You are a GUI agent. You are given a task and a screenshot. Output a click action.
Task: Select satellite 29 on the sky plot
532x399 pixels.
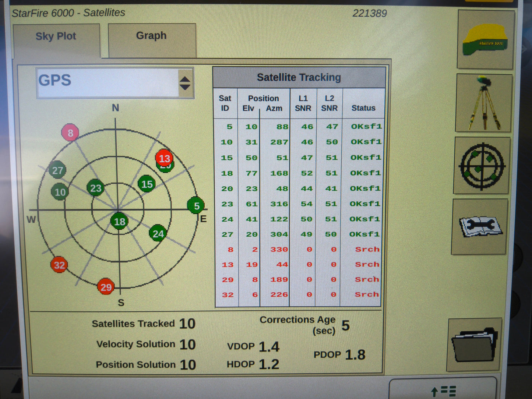[x=106, y=287]
